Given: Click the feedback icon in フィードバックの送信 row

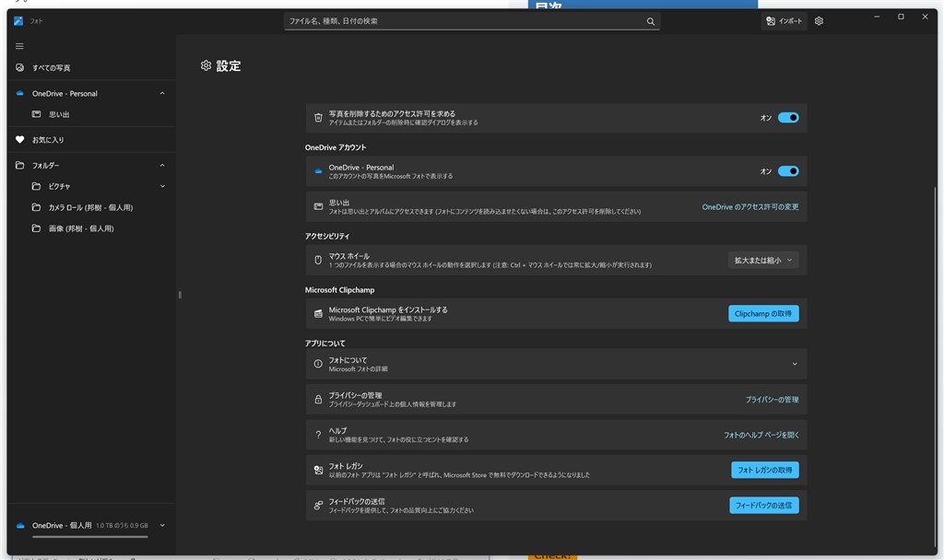Looking at the screenshot, I should click(x=318, y=506).
